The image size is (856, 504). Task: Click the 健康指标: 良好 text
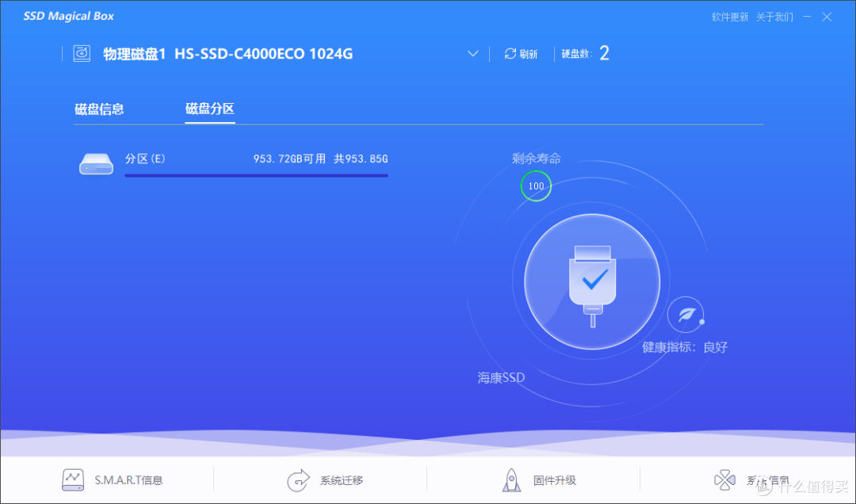(x=685, y=347)
